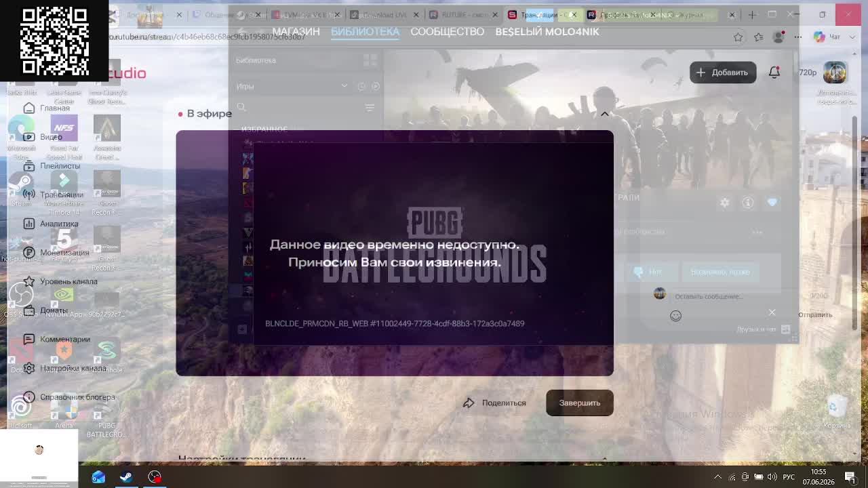Screen dimensions: 868x488
Task: Click the Возможно, позже button
Action: click(x=720, y=272)
